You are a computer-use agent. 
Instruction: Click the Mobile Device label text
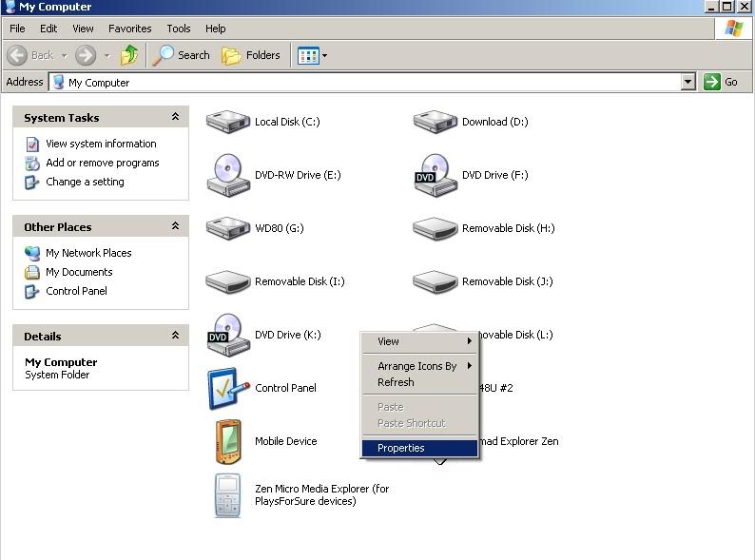pos(286,441)
